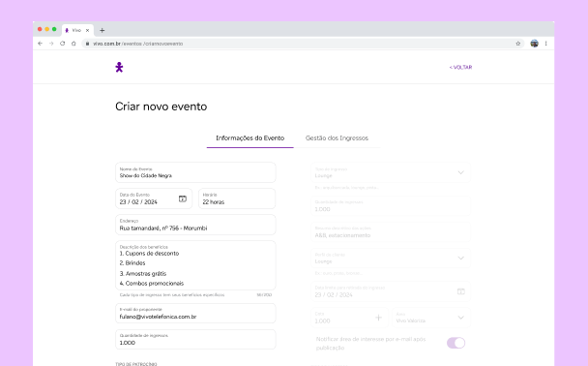
Task: Click the browser forward arrow
Action: [51, 44]
